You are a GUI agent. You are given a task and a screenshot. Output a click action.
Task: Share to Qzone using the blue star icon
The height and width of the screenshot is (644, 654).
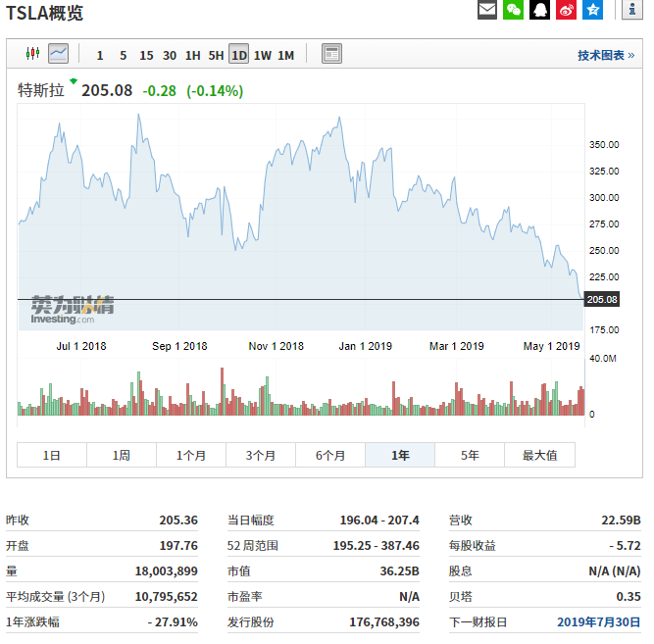pos(592,9)
